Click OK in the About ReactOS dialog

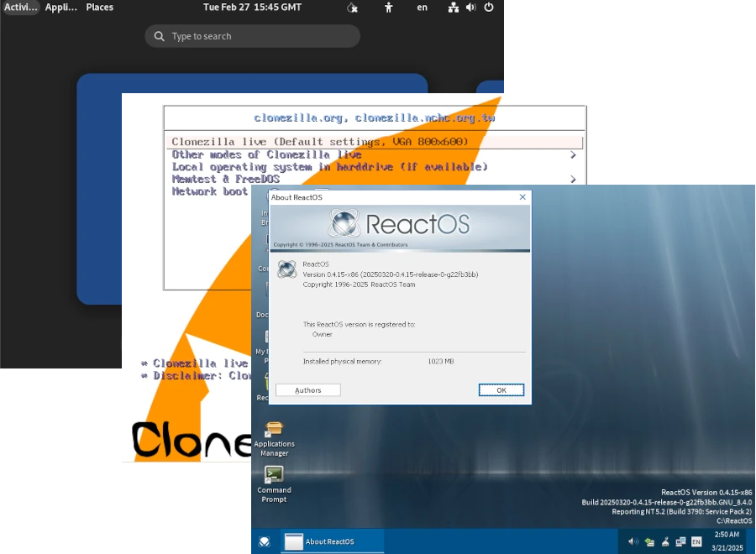pyautogui.click(x=501, y=390)
